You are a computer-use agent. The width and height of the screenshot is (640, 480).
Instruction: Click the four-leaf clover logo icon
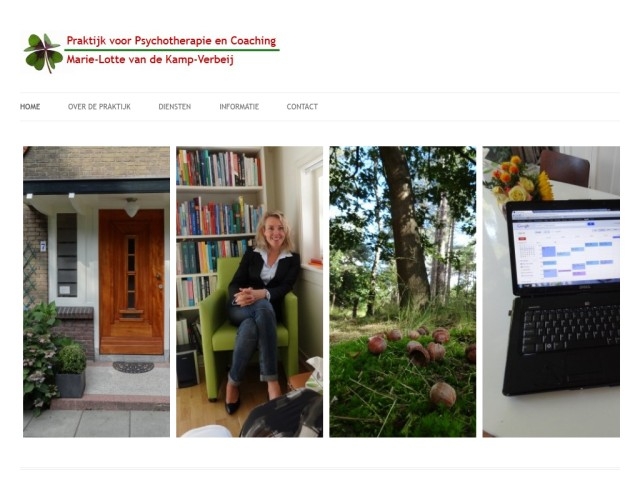43,53
